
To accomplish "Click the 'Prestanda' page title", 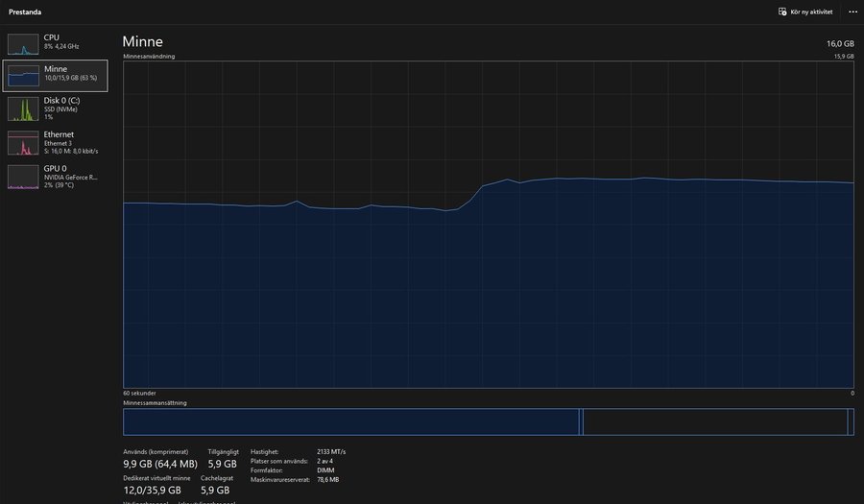I will point(25,12).
